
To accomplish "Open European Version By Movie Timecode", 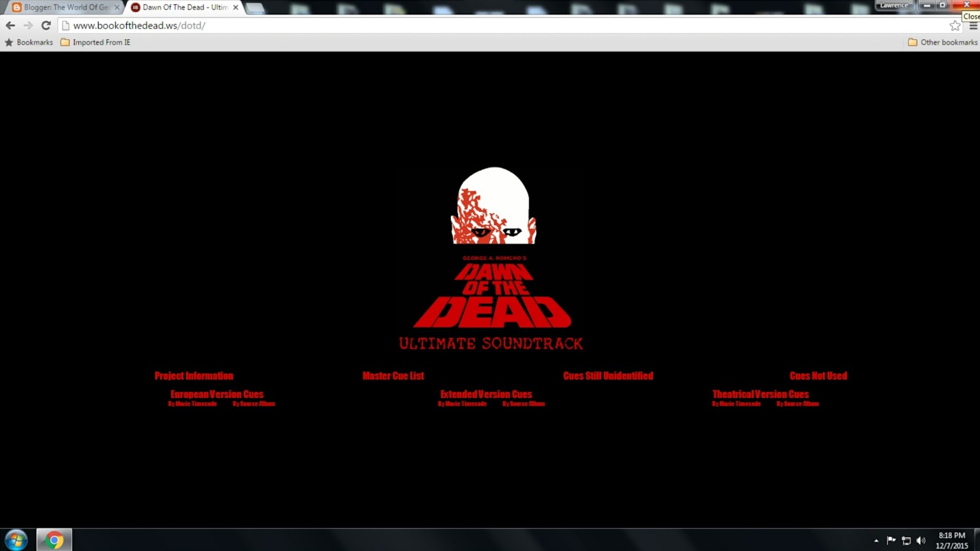I will click(x=192, y=404).
